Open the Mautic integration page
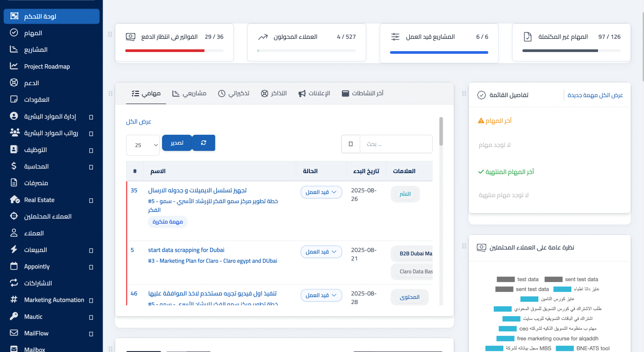The image size is (644, 352). (x=33, y=316)
